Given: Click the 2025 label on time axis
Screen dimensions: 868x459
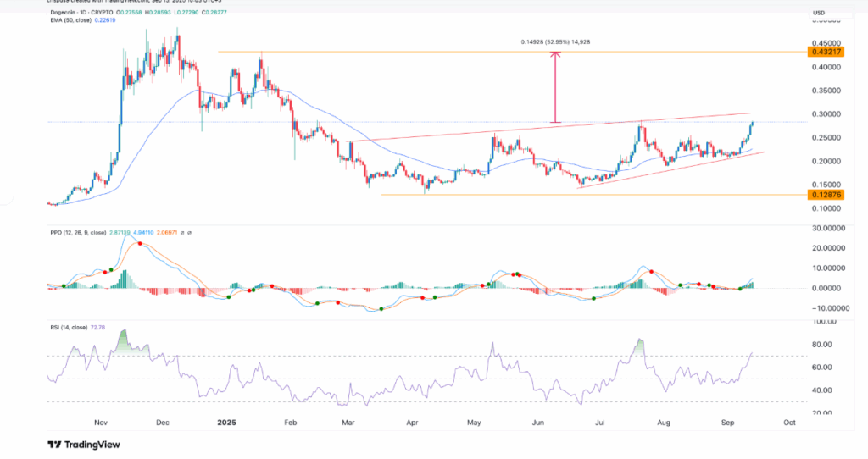Looking at the screenshot, I should click(x=225, y=421).
